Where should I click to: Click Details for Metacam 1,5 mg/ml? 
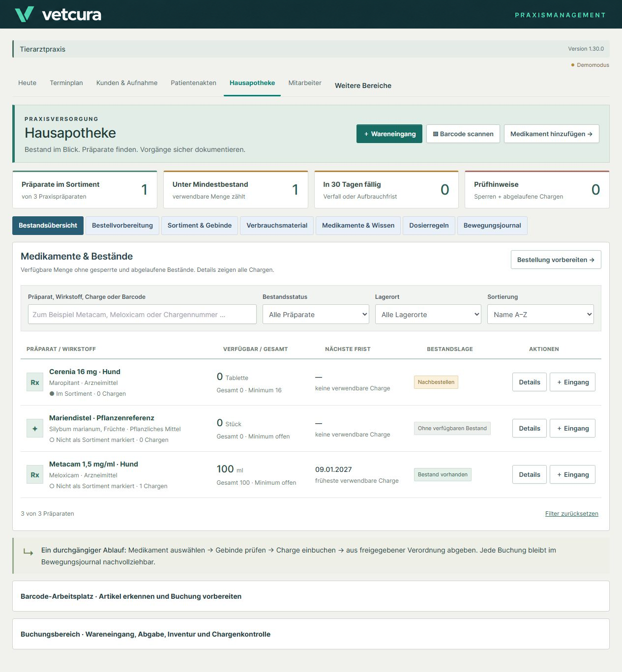click(530, 474)
